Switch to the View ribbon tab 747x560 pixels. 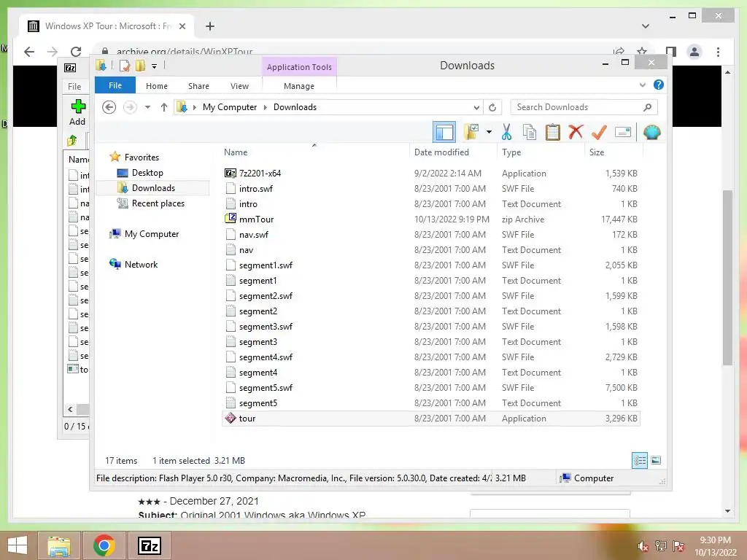(239, 86)
